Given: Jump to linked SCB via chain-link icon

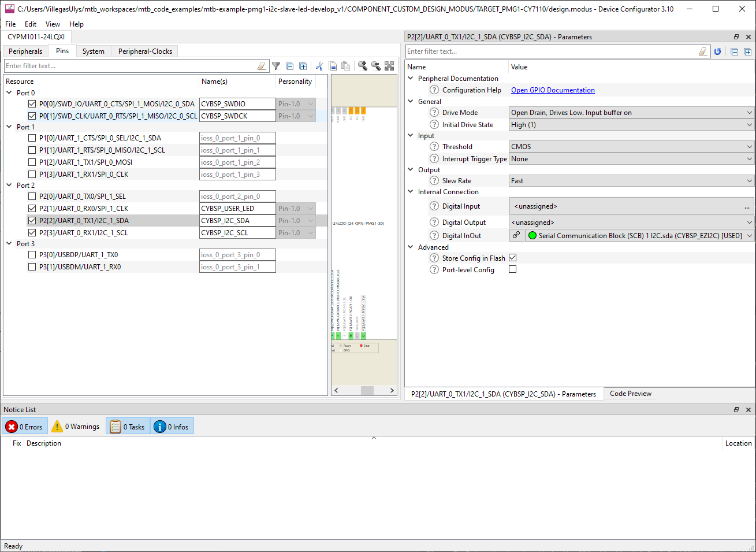Looking at the screenshot, I should point(516,235).
